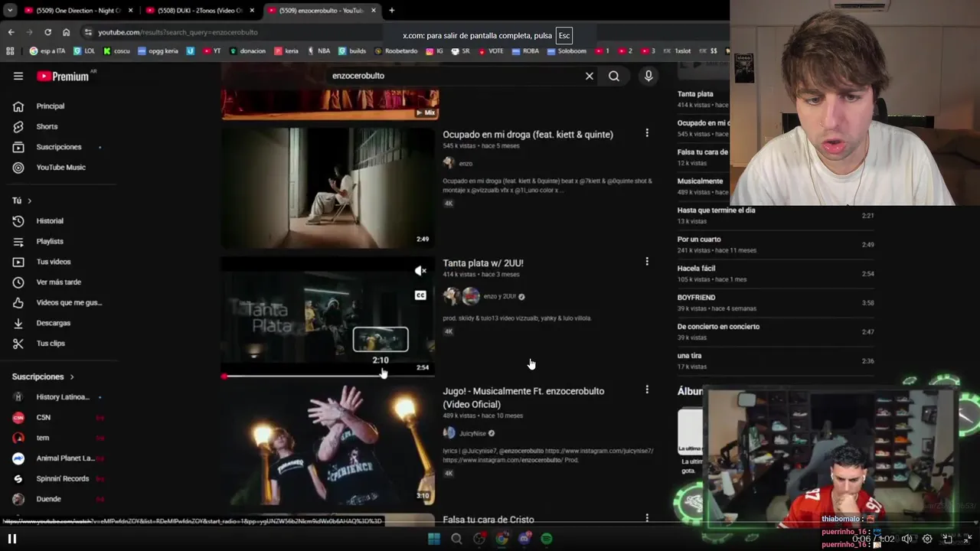Open a new browser tab

(392, 10)
